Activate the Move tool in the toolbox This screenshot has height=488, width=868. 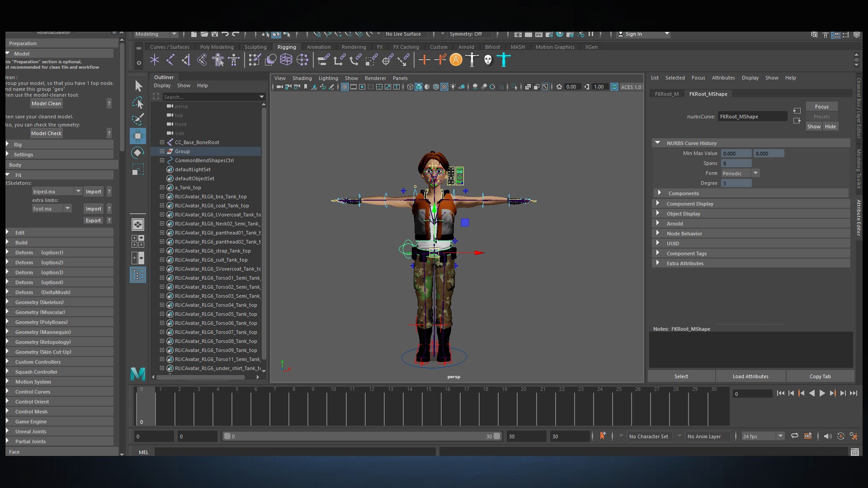(x=138, y=136)
